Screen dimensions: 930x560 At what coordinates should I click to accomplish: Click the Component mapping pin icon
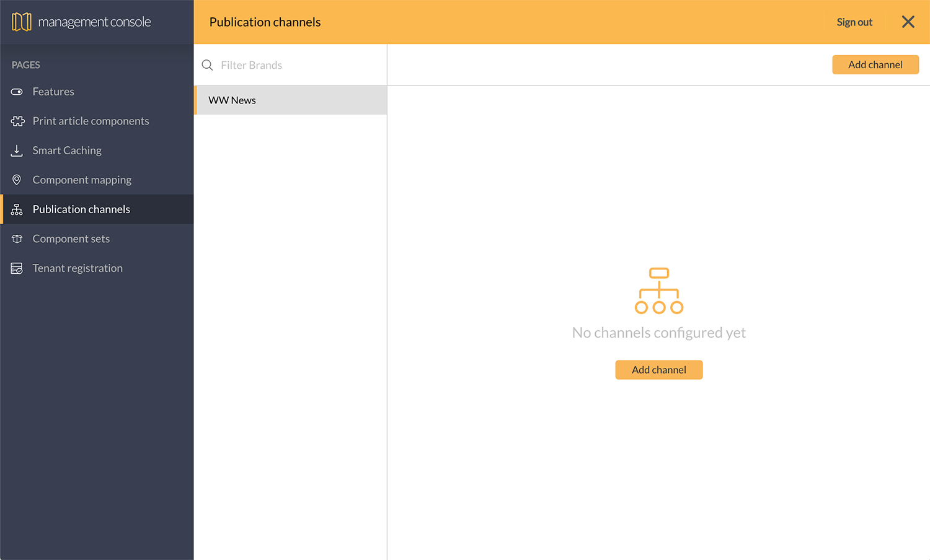pos(17,180)
